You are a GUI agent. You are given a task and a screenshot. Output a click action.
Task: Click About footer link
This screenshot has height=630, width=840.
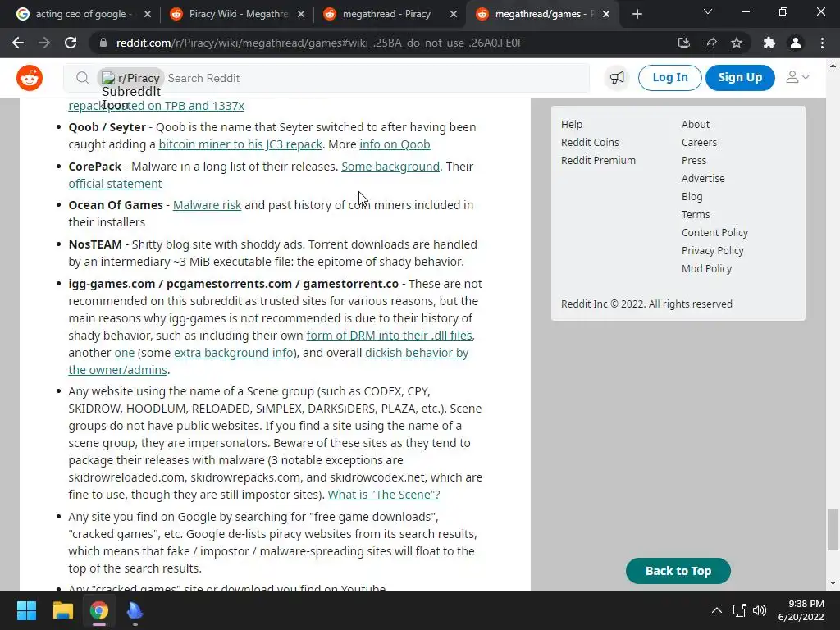click(x=696, y=125)
